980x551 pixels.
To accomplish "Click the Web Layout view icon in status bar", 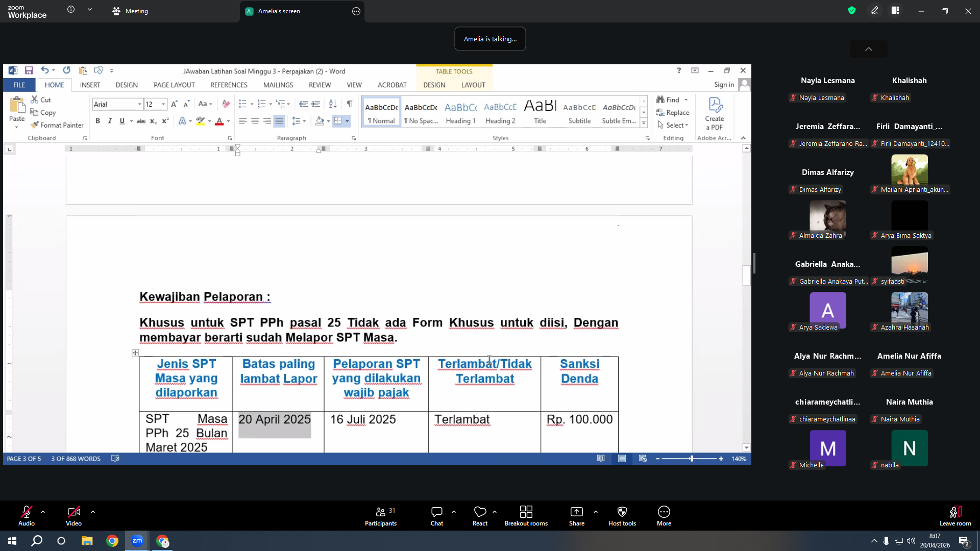I will coord(643,459).
